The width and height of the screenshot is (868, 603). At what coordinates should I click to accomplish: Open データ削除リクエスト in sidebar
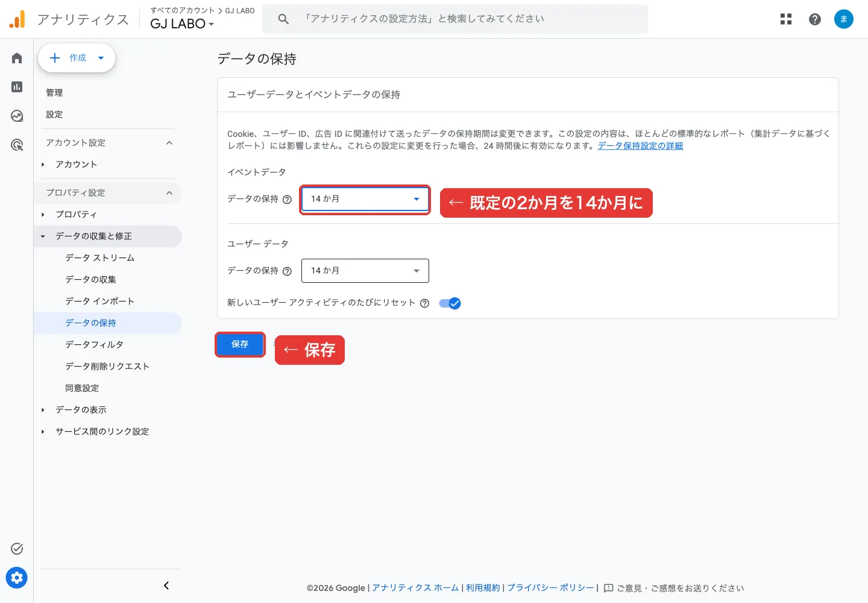coord(107,367)
